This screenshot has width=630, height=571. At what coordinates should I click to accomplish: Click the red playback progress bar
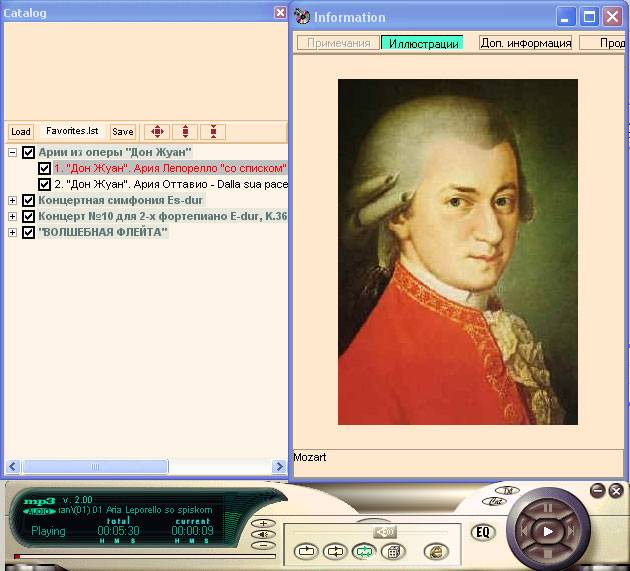click(145, 557)
